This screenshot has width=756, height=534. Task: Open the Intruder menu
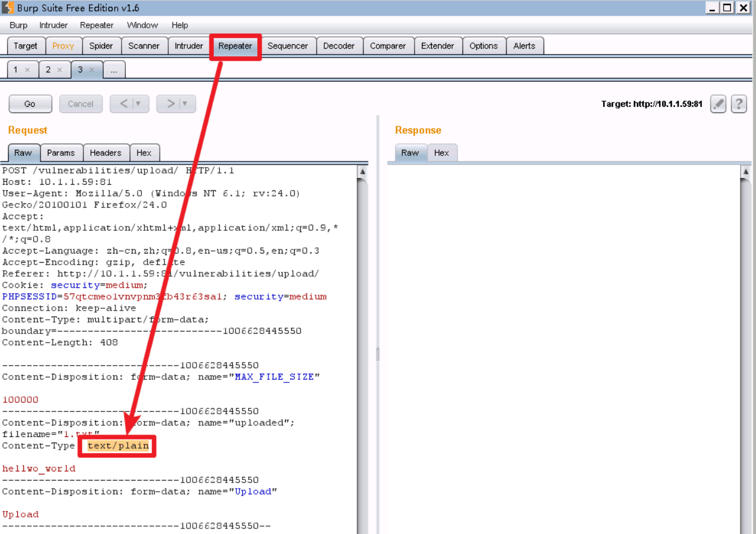(x=53, y=25)
